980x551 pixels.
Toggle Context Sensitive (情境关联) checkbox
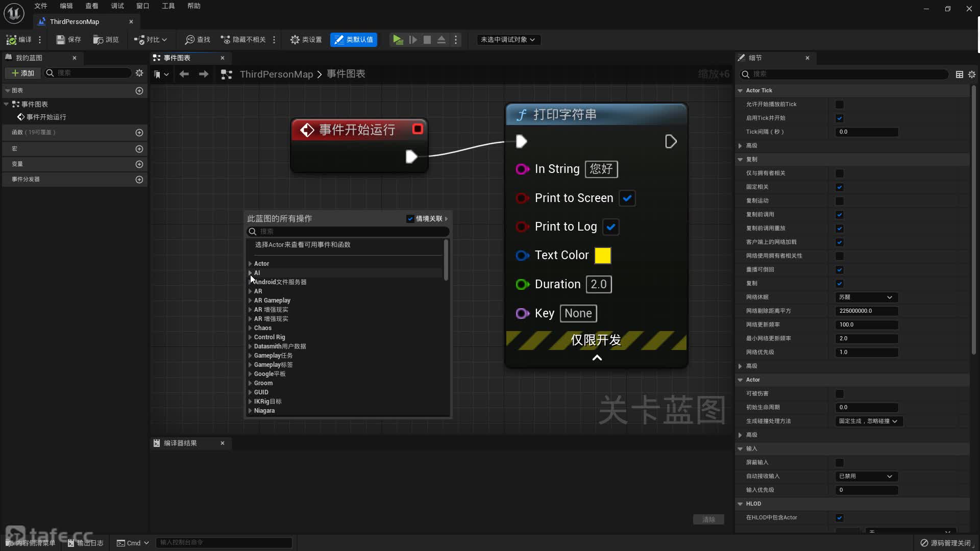[x=410, y=218]
